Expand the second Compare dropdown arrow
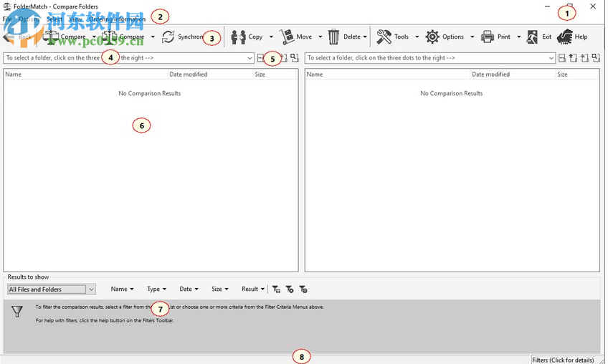Image resolution: width=608 pixels, height=364 pixels. (x=153, y=37)
